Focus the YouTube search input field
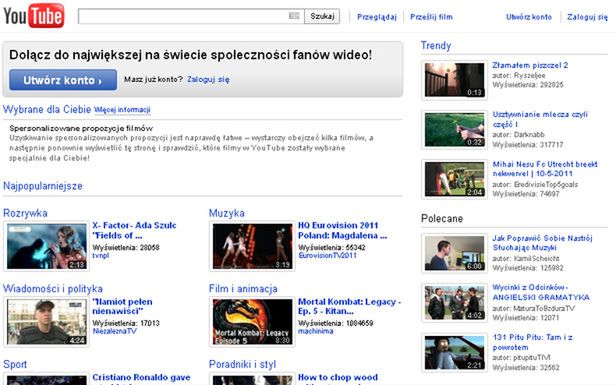The height and width of the screenshot is (385, 616). pos(191,16)
